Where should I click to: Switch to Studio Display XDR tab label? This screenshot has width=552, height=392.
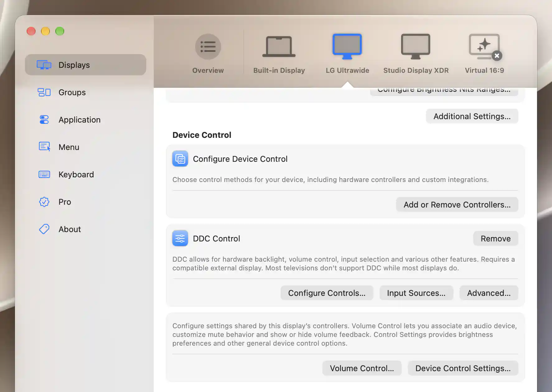[416, 70]
